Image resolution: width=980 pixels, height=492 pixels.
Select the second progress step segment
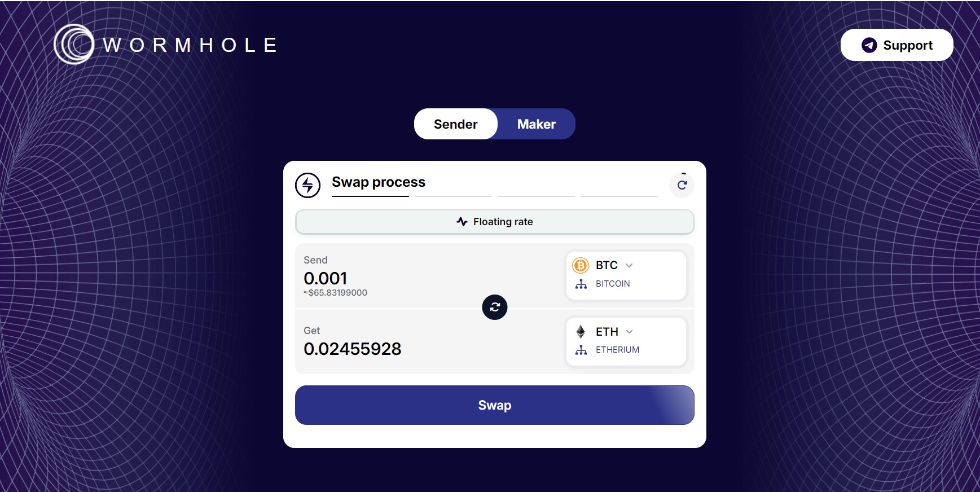click(x=453, y=196)
